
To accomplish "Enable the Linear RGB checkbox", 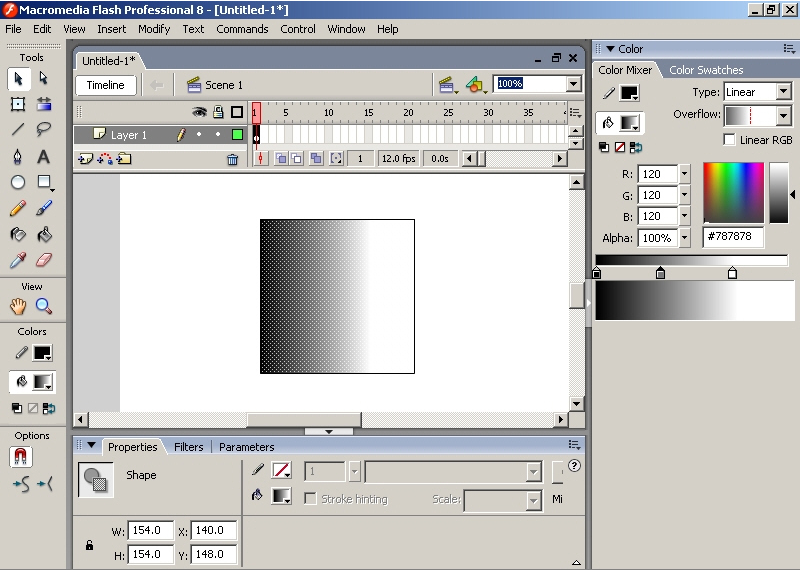I will pos(729,140).
